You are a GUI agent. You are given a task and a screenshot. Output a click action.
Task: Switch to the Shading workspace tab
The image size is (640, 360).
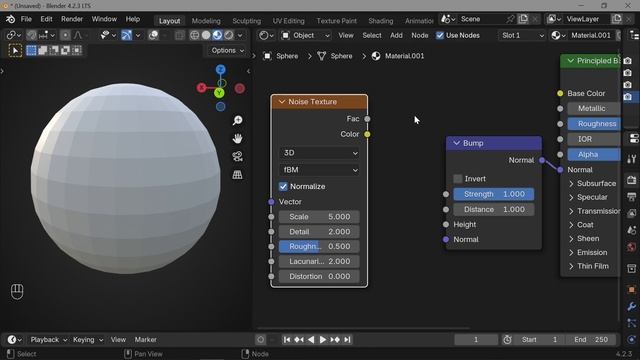click(x=381, y=21)
